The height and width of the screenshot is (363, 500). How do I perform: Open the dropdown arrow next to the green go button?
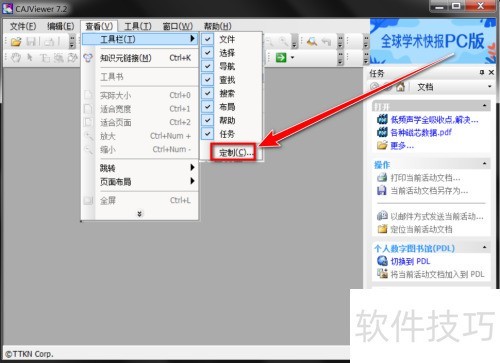(292, 57)
